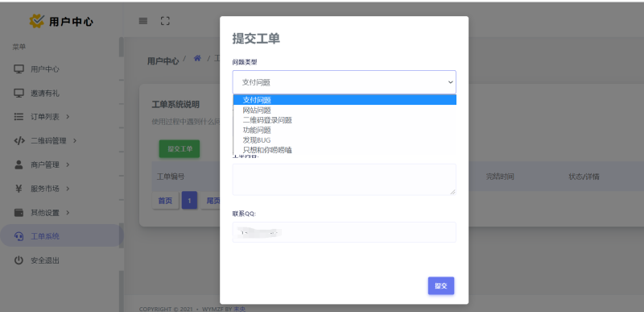The width and height of the screenshot is (644, 312).
Task: Open the 未央 footer link
Action: pyautogui.click(x=239, y=309)
